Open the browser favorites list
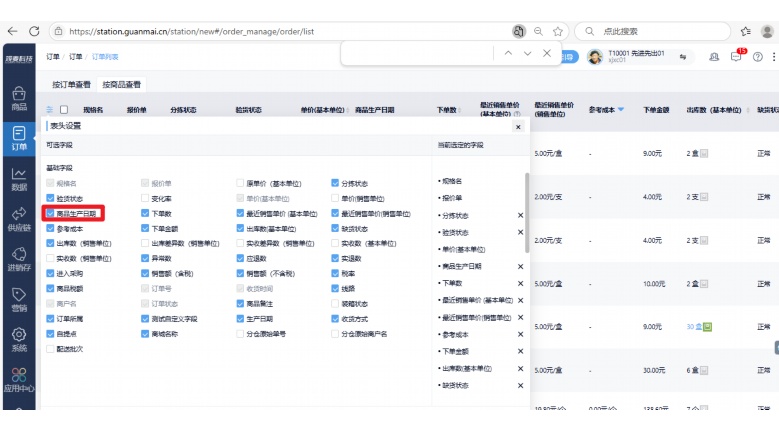 [746, 31]
